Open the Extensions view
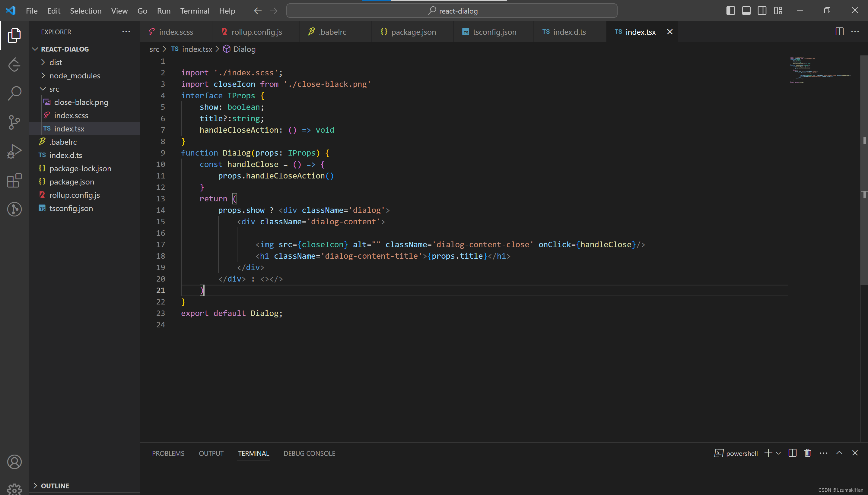868x495 pixels. pyautogui.click(x=14, y=181)
